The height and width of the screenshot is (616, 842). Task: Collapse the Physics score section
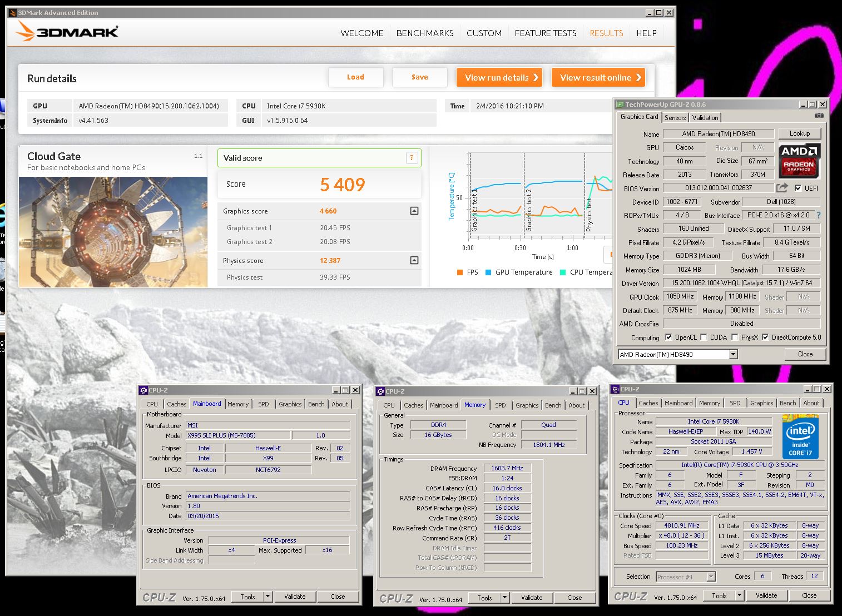(414, 260)
